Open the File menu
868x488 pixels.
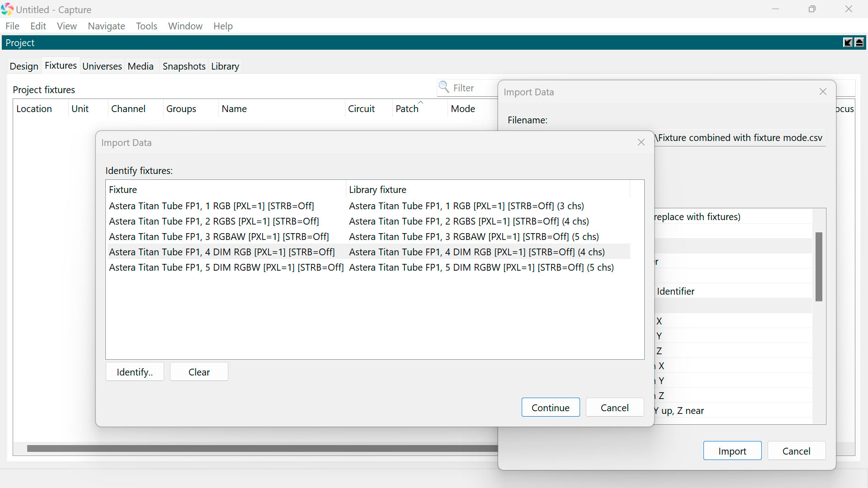[x=12, y=26]
